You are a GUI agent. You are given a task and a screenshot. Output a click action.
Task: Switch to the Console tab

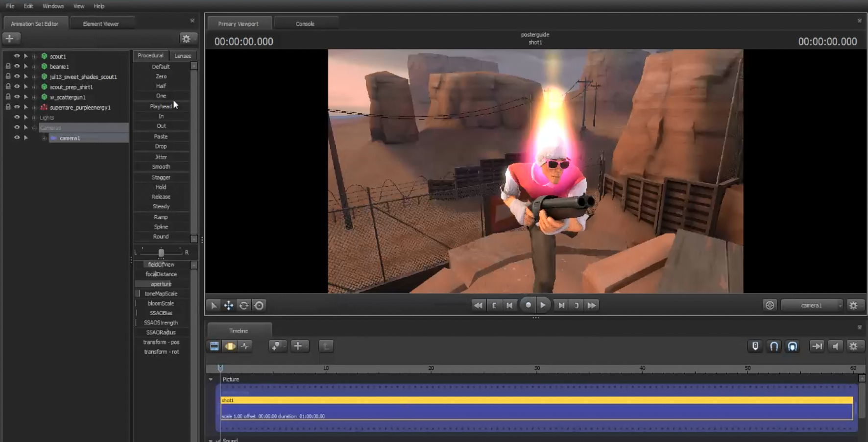coord(305,24)
